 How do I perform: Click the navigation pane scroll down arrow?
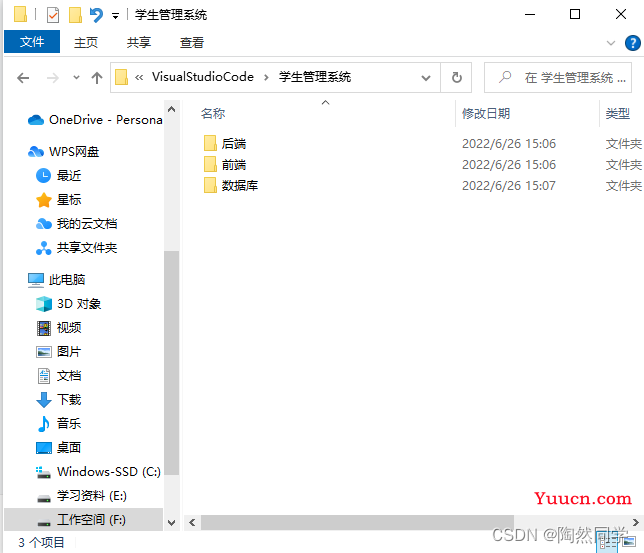click(x=172, y=523)
